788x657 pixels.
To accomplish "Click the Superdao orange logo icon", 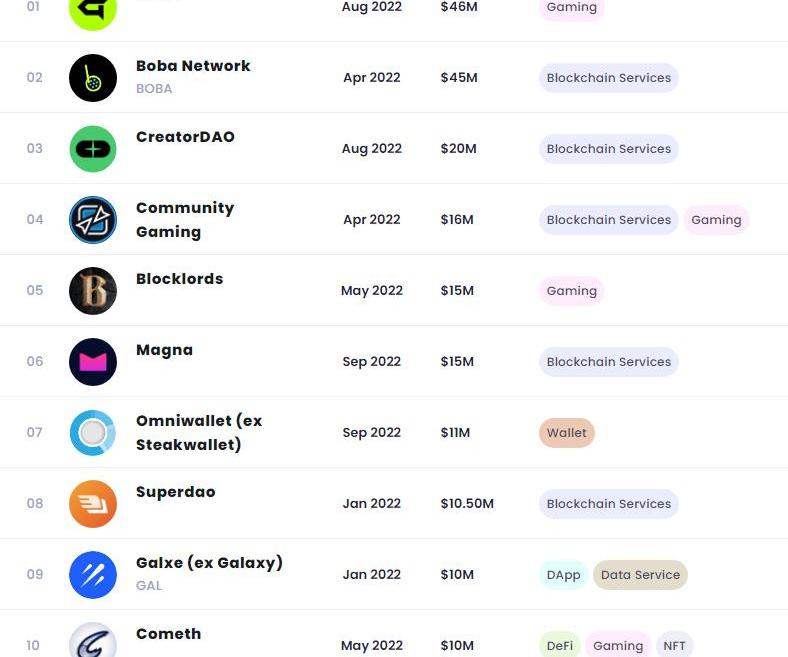I will click(x=93, y=504).
